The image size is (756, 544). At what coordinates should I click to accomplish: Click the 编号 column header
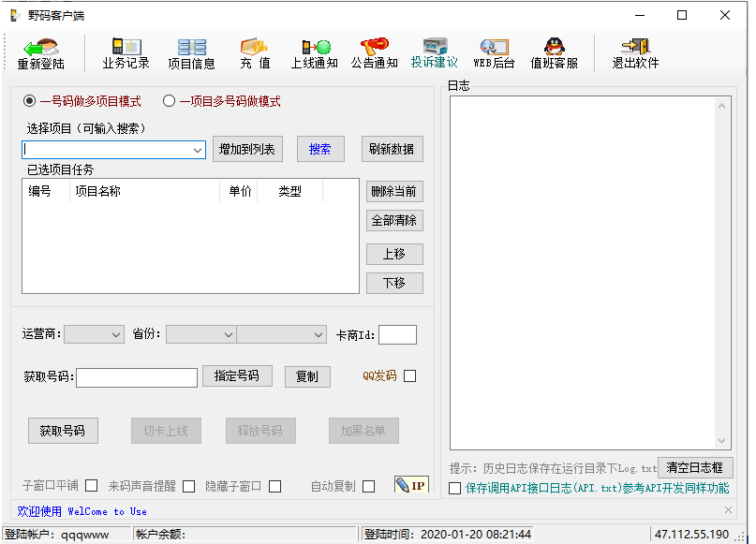46,191
